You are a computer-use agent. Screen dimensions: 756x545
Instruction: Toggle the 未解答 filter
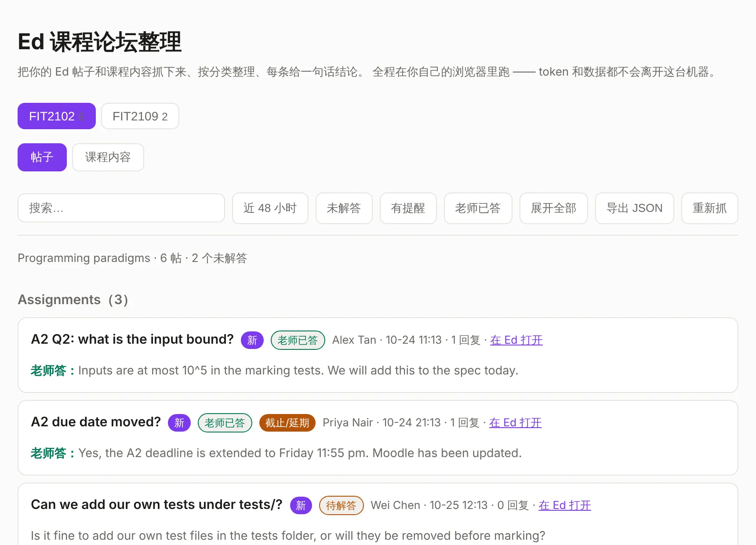344,208
